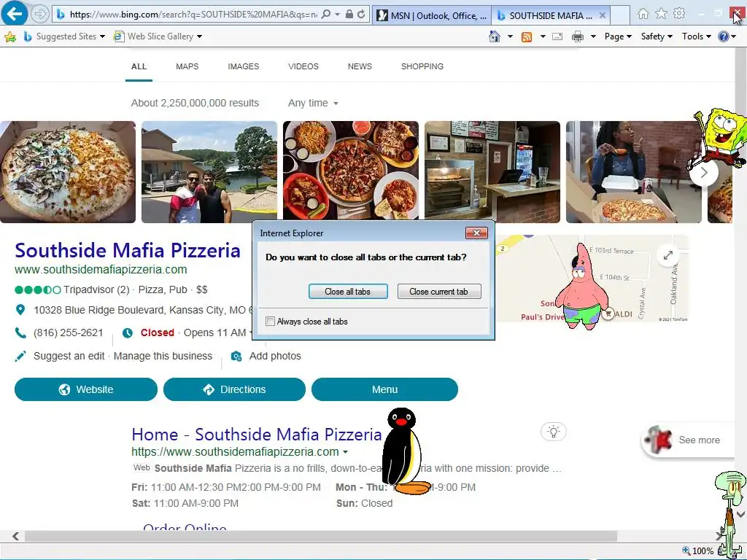Click the Suggest an edit pencil icon
The image size is (747, 560).
click(20, 356)
